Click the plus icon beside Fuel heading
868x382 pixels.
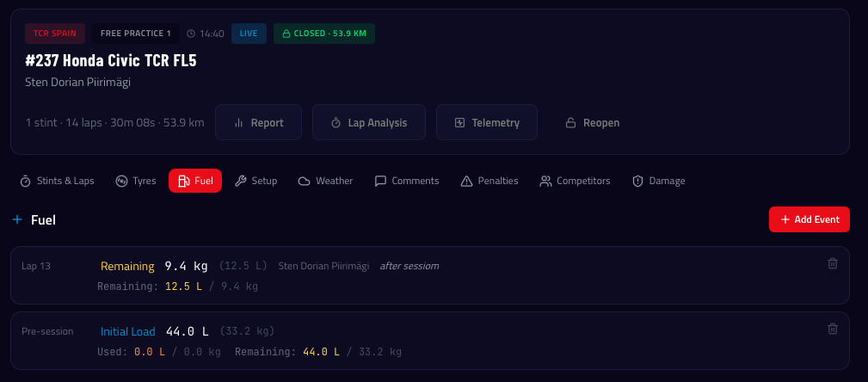tap(17, 220)
